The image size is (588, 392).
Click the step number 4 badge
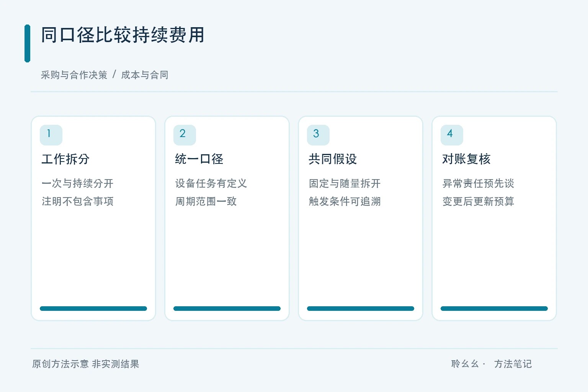click(452, 135)
